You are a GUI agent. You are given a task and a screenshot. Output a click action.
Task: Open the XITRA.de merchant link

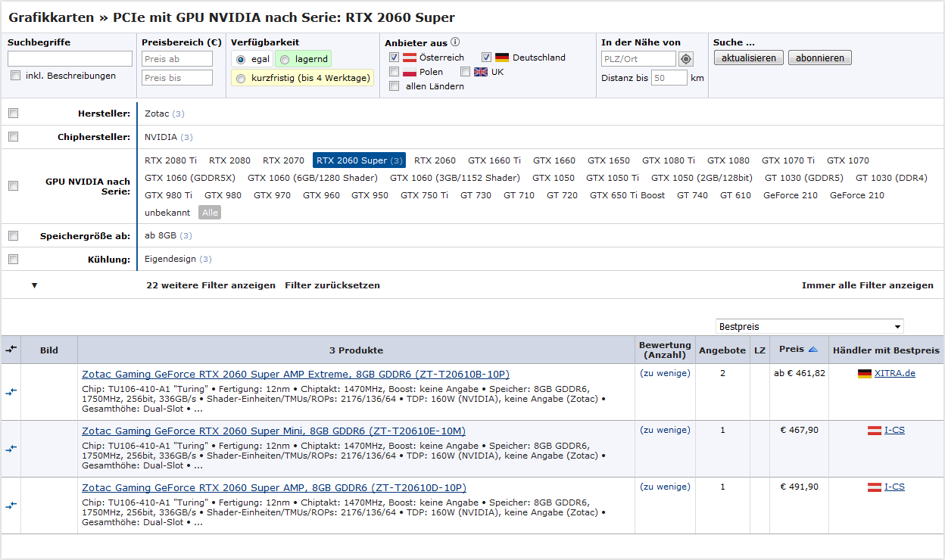(895, 374)
